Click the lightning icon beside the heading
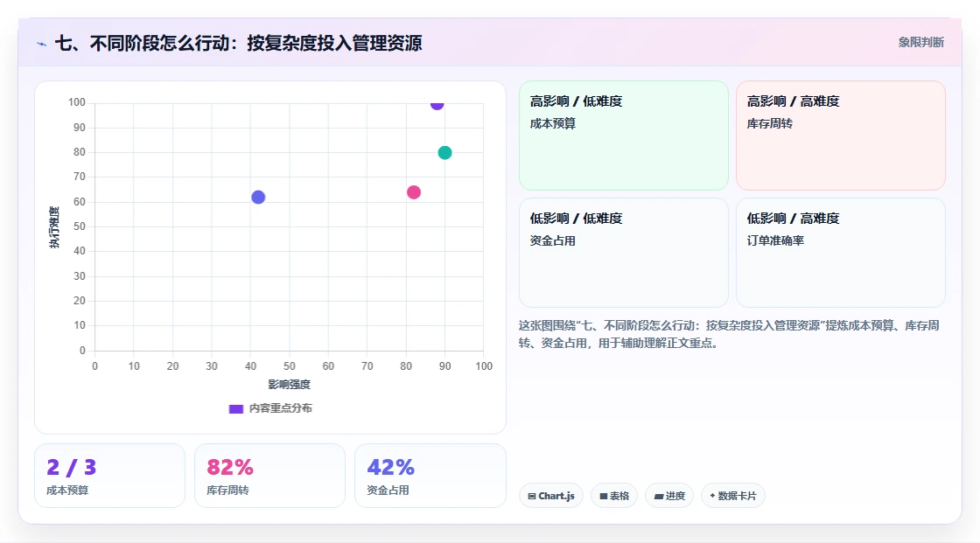The width and height of the screenshot is (980, 543). (x=42, y=44)
